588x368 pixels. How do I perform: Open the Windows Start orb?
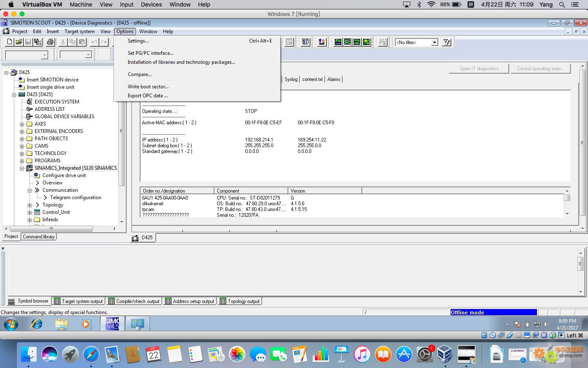[11, 324]
